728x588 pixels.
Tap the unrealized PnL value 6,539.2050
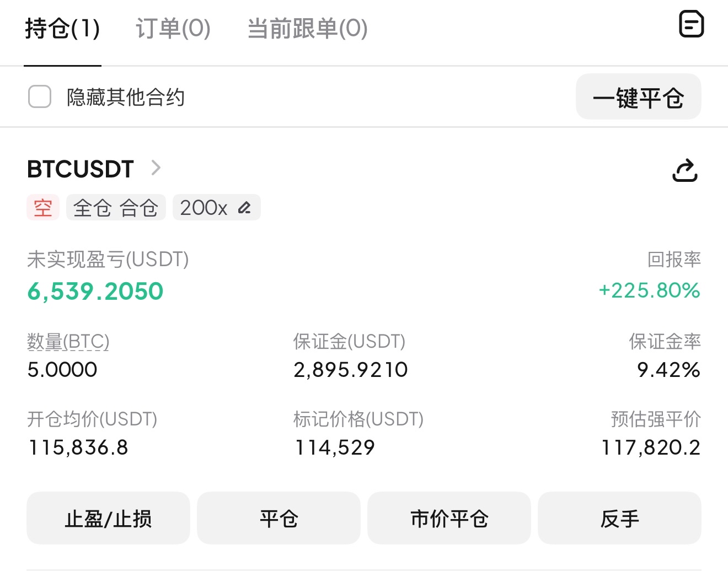point(95,291)
